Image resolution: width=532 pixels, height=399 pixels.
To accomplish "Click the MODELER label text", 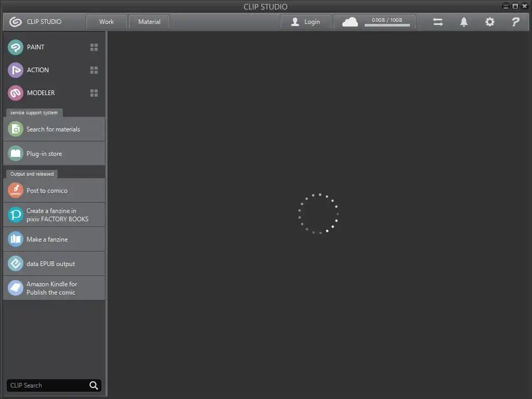I will [41, 92].
